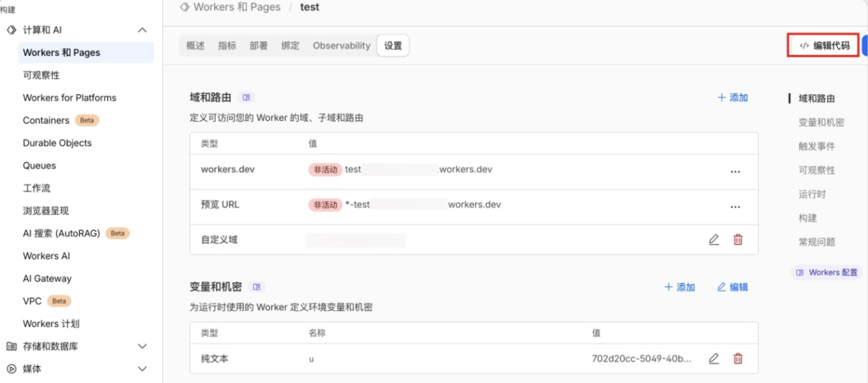Click the 媒体 play icon
Image resolution: width=868 pixels, height=383 pixels.
(x=12, y=369)
